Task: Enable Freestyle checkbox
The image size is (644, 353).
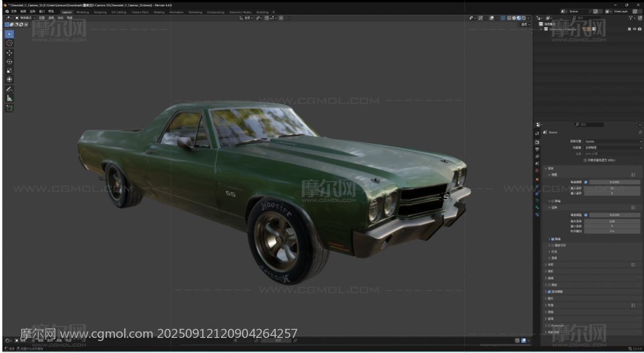Action: [549, 325]
